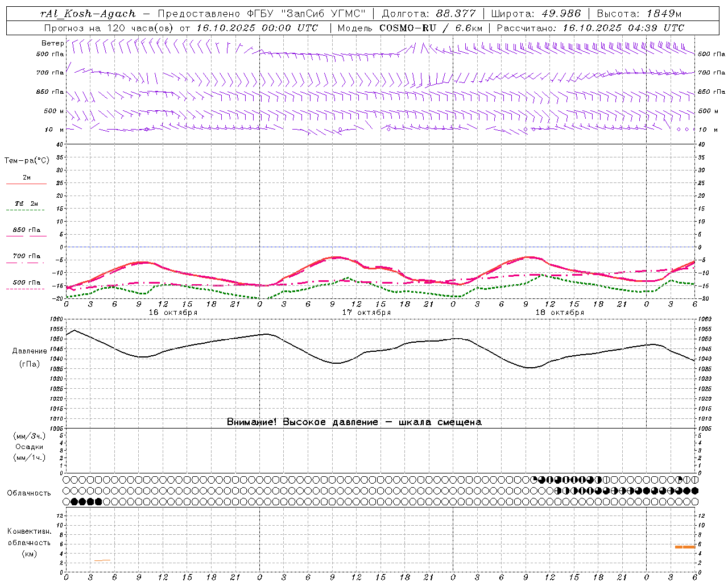
Task: Click the '850 гПа' temperature legend entry
Action: click(x=26, y=230)
